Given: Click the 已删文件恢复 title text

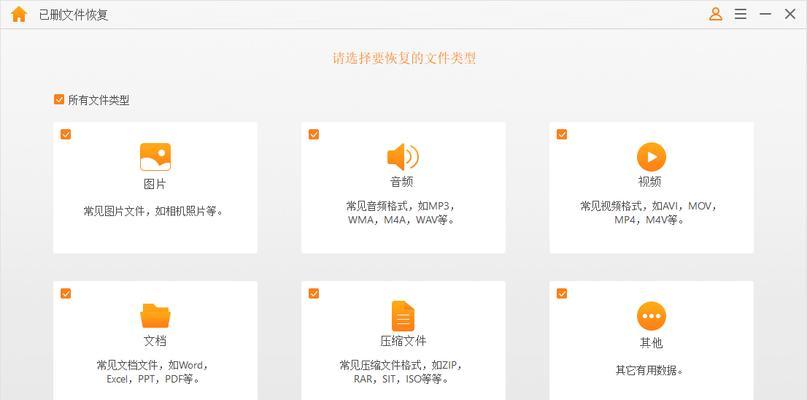Looking at the screenshot, I should tap(74, 15).
